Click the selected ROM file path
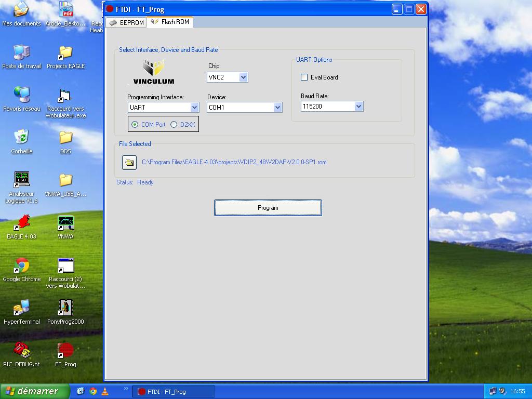Screen dimensions: 532x399 point(234,162)
